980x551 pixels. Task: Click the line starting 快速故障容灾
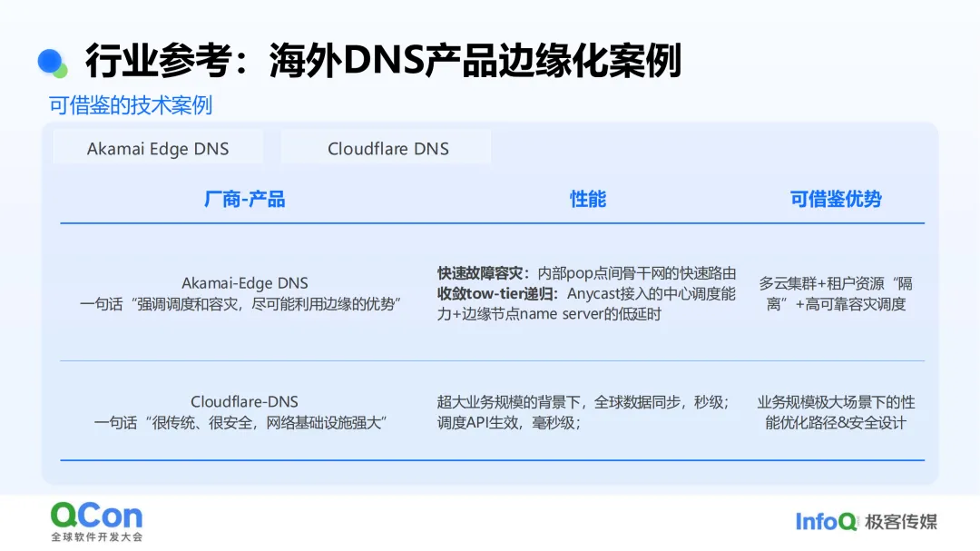point(586,273)
